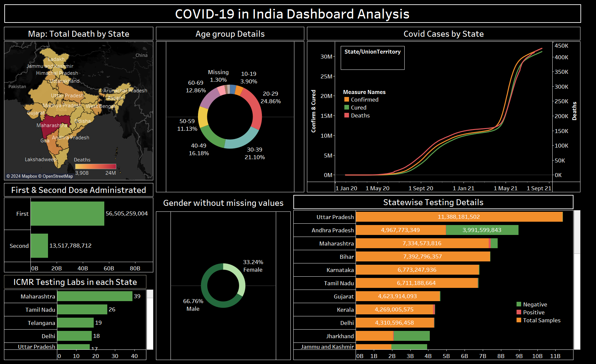
Task: Select Gujarat testing bar 4,623,914,093
Action: point(398,296)
